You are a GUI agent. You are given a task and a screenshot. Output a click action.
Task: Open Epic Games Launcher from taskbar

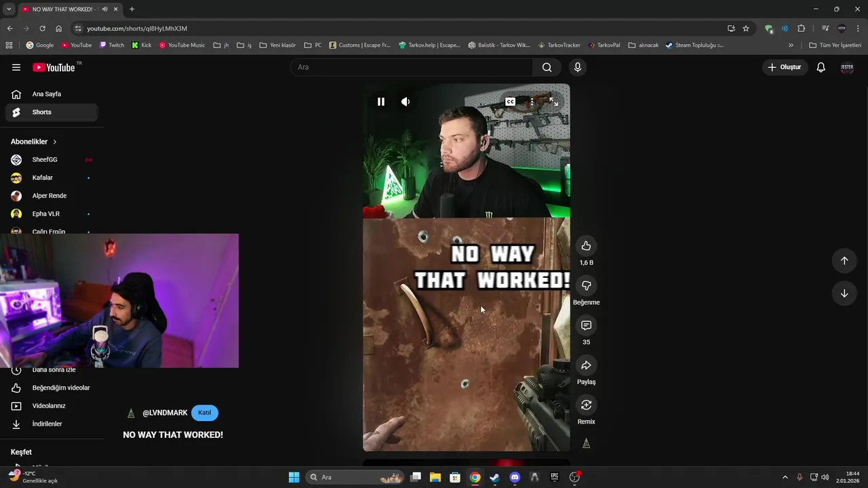pyautogui.click(x=554, y=477)
